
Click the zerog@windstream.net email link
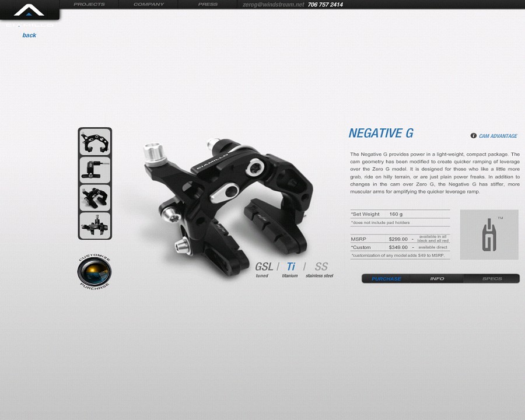coord(274,5)
